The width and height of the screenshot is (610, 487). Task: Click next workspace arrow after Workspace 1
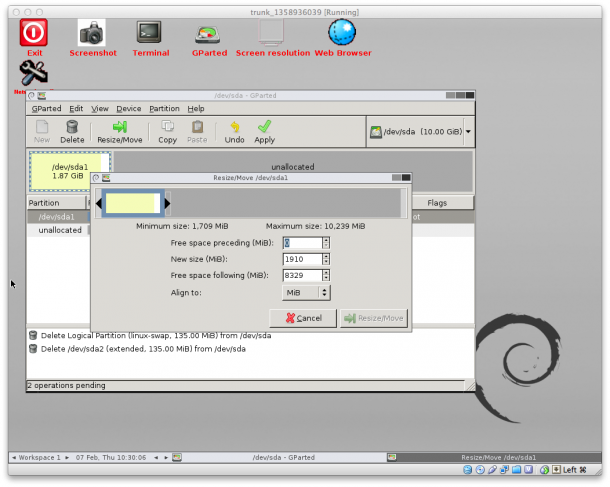(67, 457)
